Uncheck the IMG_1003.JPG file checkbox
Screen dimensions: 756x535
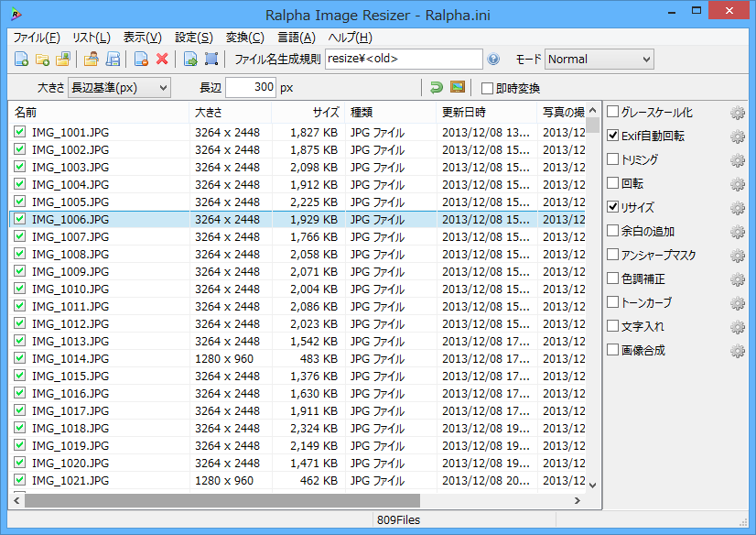pyautogui.click(x=20, y=167)
